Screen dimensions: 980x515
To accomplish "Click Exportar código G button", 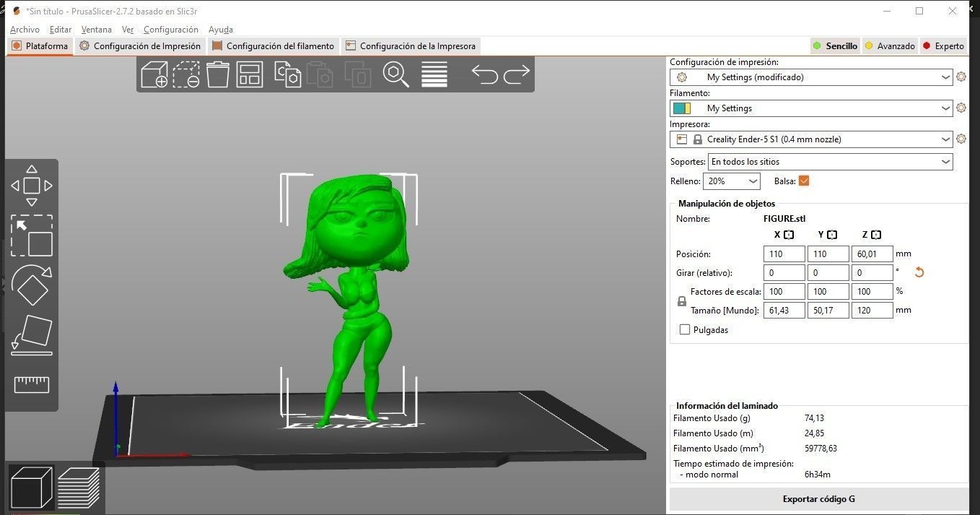I will click(x=819, y=499).
